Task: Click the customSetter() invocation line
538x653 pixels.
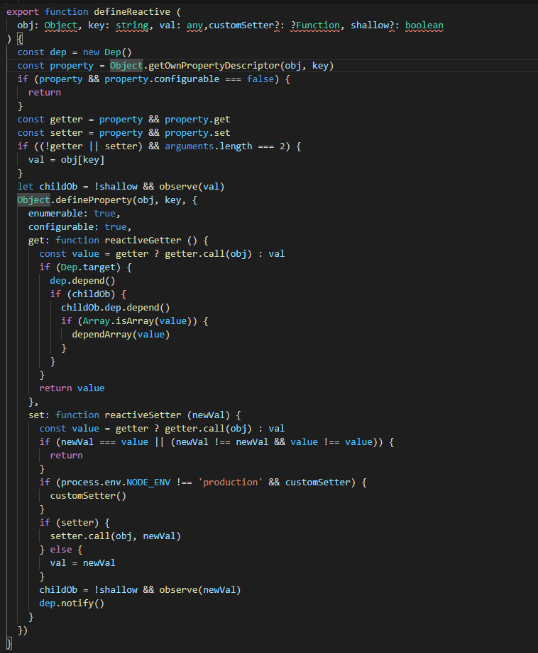Action: pos(88,496)
